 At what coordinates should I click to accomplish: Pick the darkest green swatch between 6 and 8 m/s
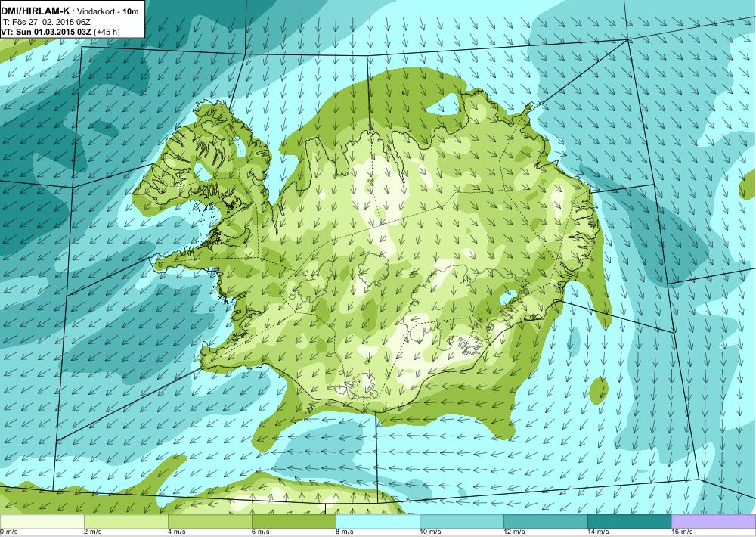pos(293,521)
